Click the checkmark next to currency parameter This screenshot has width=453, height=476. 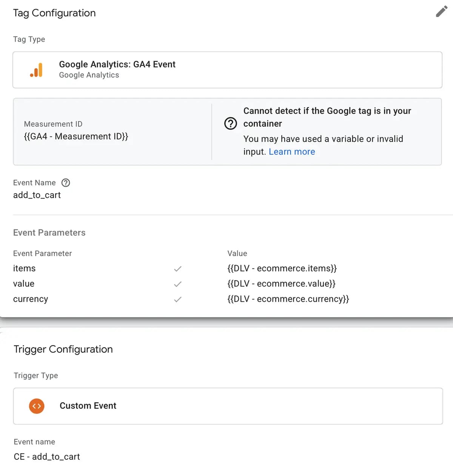178,299
